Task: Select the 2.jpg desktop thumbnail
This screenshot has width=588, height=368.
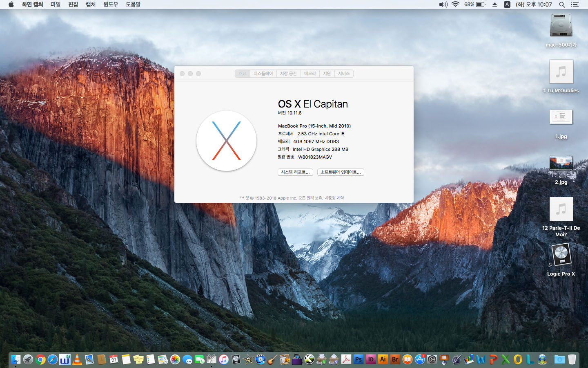Action: (x=561, y=164)
